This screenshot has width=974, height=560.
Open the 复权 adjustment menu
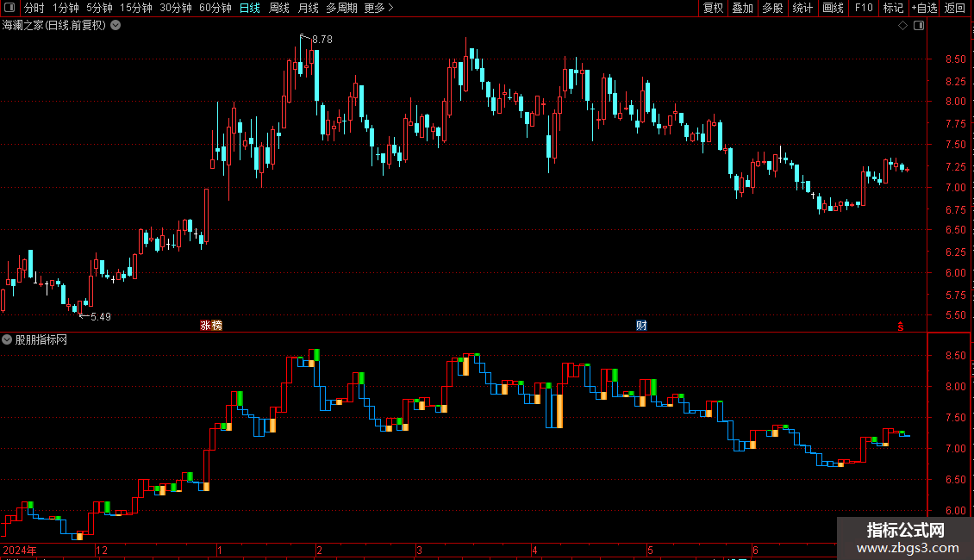click(x=713, y=8)
